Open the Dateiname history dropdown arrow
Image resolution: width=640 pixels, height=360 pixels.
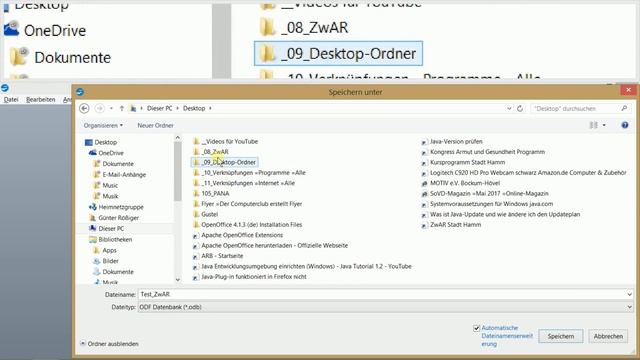point(629,294)
